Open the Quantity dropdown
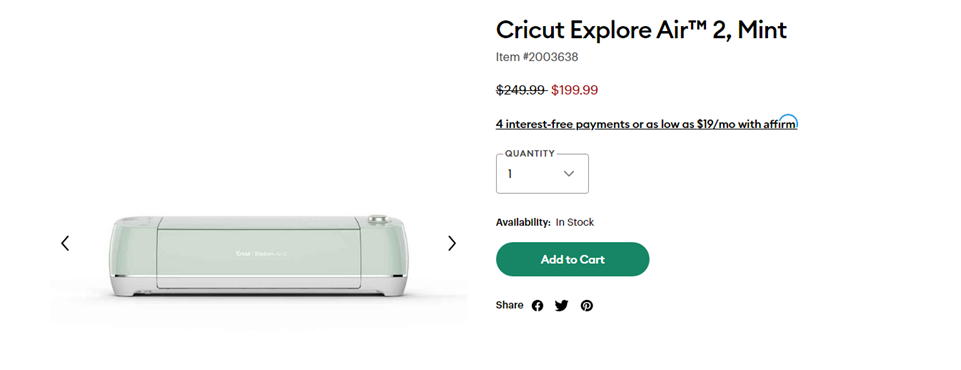 [542, 173]
